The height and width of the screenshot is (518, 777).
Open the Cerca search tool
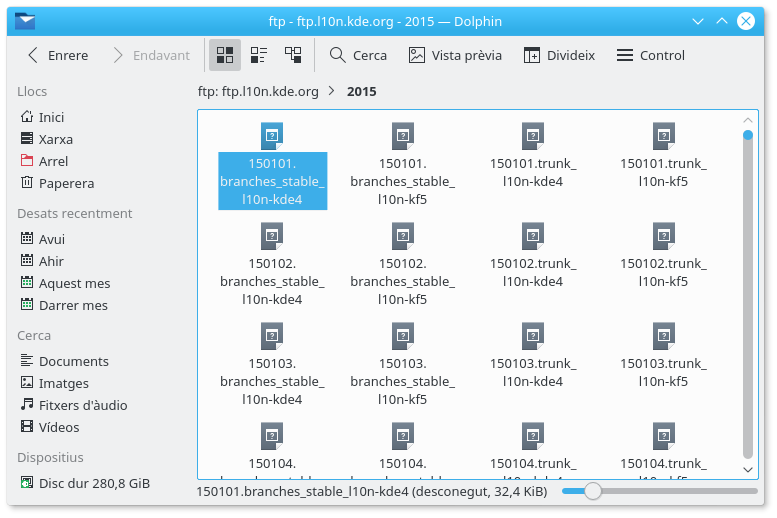[x=358, y=55]
